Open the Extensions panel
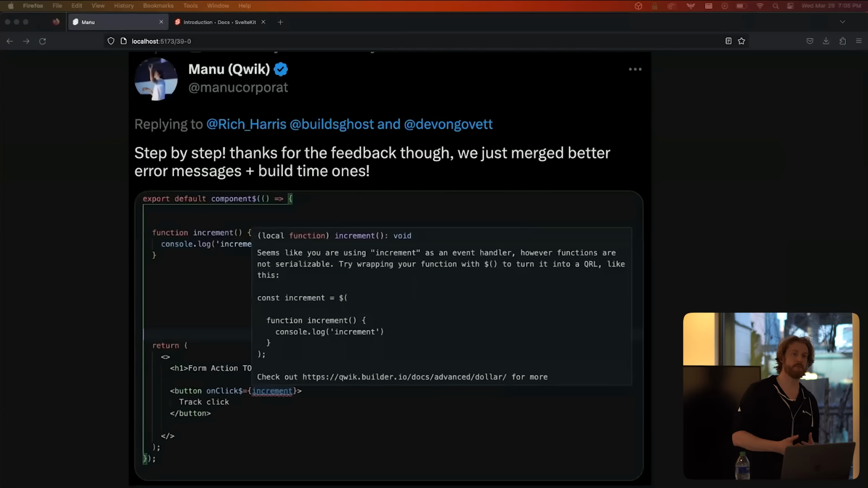Image resolution: width=868 pixels, height=488 pixels. tap(843, 41)
